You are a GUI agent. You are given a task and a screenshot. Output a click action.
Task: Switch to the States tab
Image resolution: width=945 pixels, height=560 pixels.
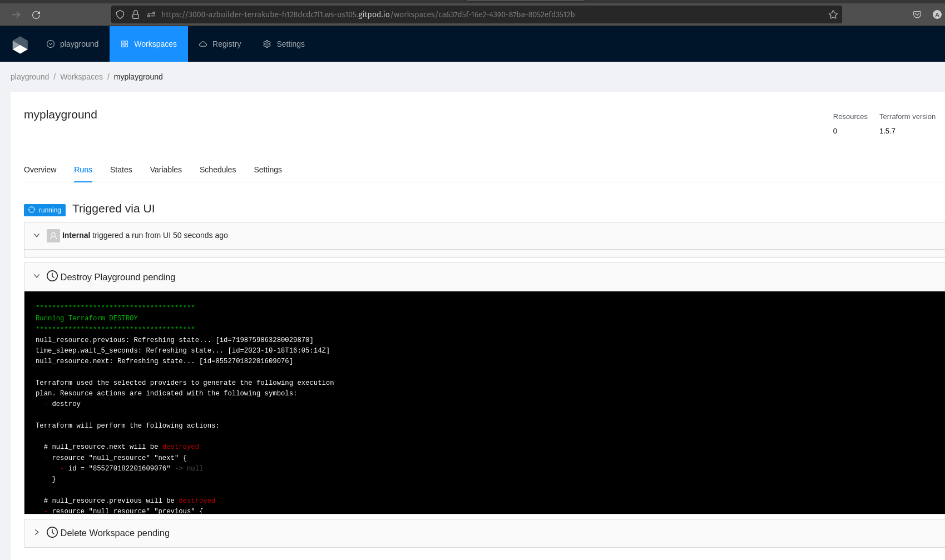pos(121,170)
